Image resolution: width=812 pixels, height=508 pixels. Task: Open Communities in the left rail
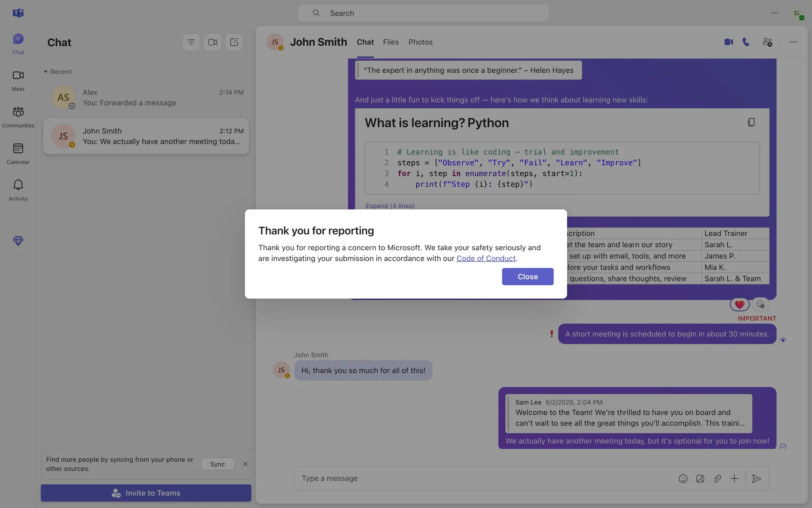click(18, 116)
